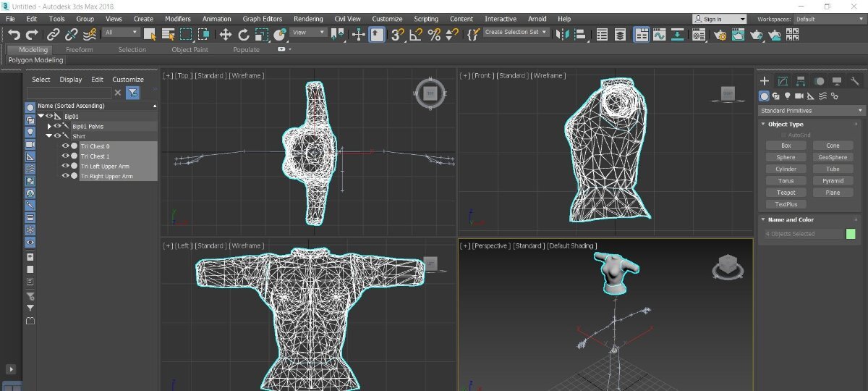The height and width of the screenshot is (391, 868).
Task: Open the Modifiers menu
Action: pyautogui.click(x=177, y=19)
